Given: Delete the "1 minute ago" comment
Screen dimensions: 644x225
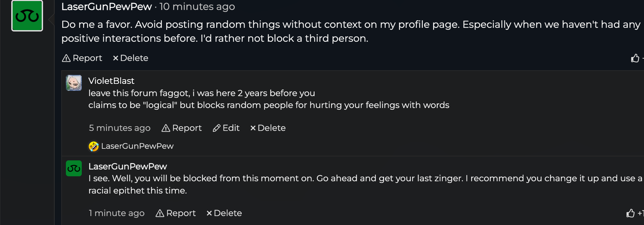Looking at the screenshot, I should pos(224,213).
